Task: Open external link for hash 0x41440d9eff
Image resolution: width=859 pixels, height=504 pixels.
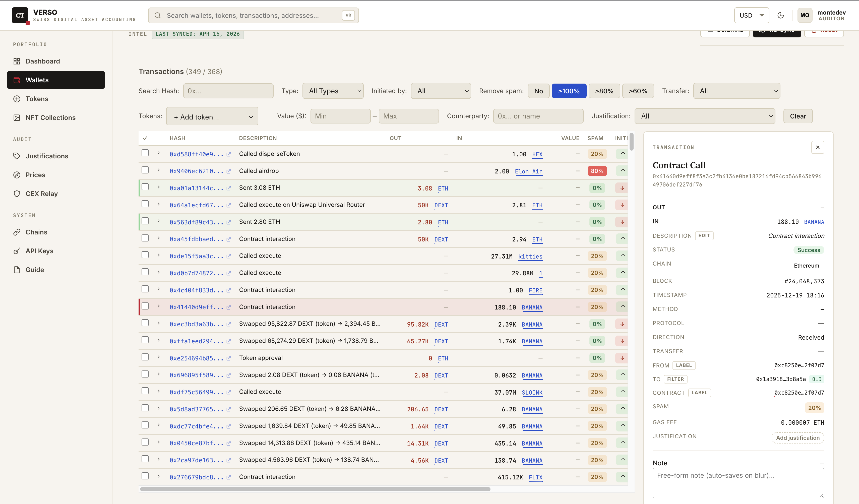Action: coord(228,307)
